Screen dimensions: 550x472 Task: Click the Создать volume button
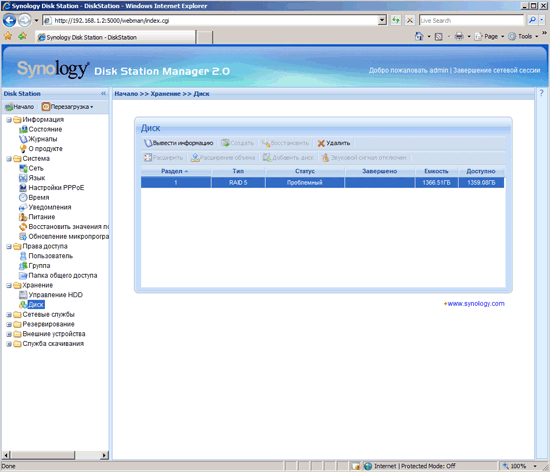point(237,143)
